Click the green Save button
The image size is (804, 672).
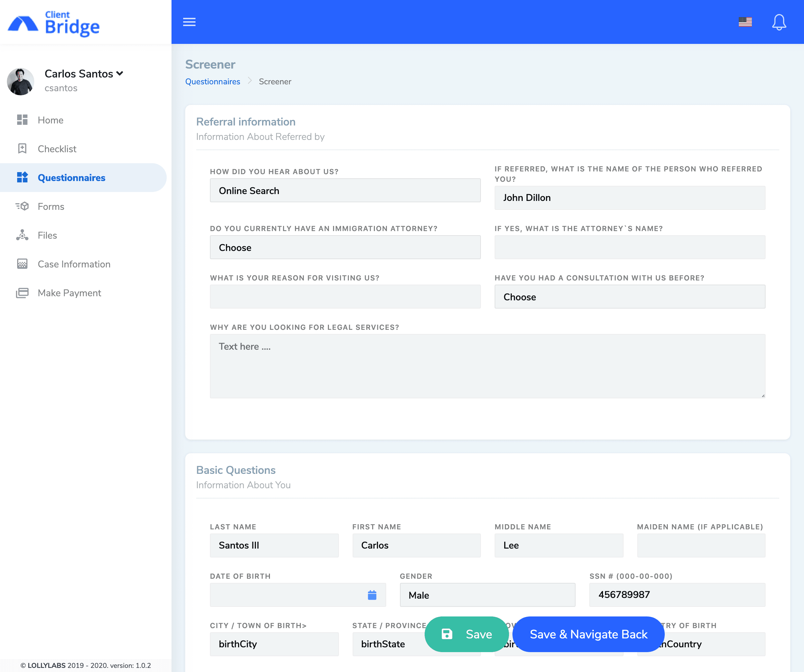click(466, 634)
